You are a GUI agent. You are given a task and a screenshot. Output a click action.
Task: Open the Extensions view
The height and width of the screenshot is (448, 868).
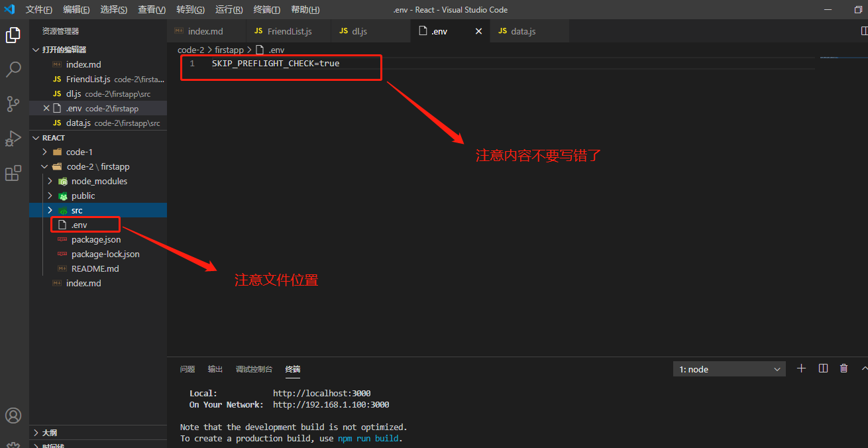pos(14,173)
